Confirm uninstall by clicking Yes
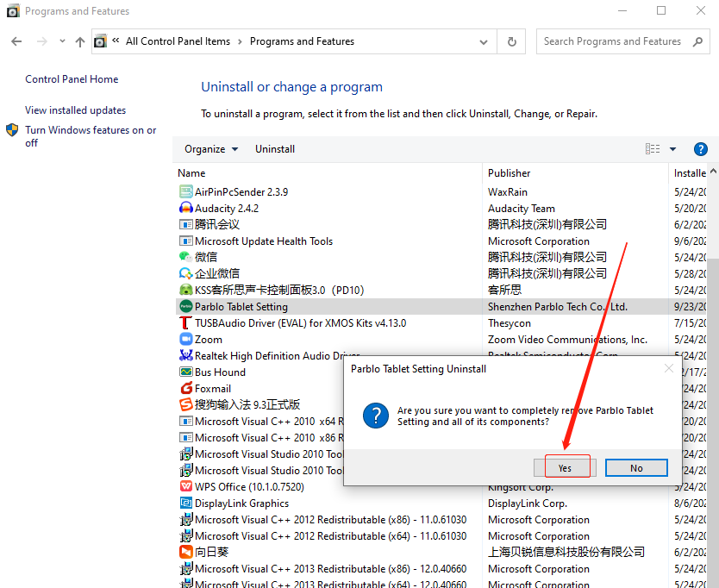719x588 pixels. (x=565, y=468)
